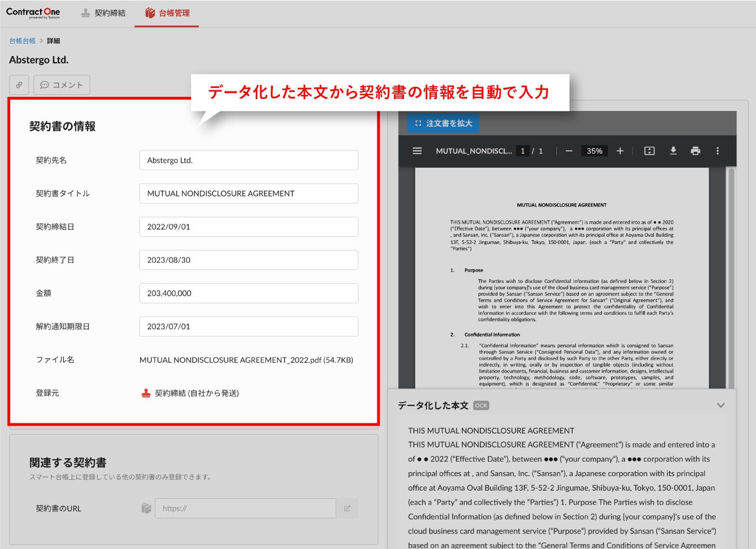Open the PDF viewer sidebar menu
The image size is (756, 549).
pyautogui.click(x=417, y=151)
